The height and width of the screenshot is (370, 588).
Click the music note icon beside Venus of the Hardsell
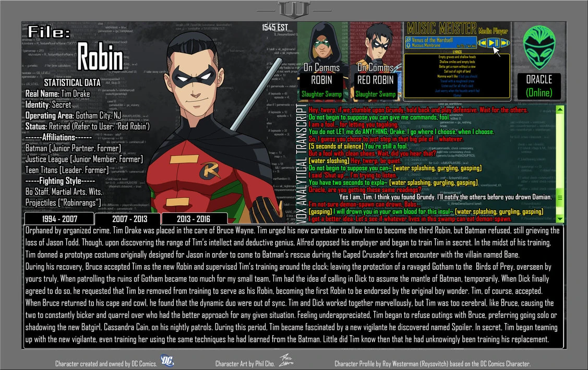point(409,40)
